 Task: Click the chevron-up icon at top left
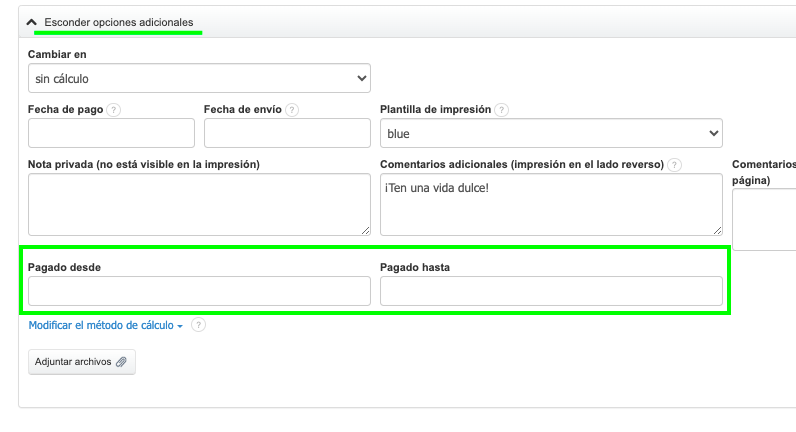(x=32, y=22)
